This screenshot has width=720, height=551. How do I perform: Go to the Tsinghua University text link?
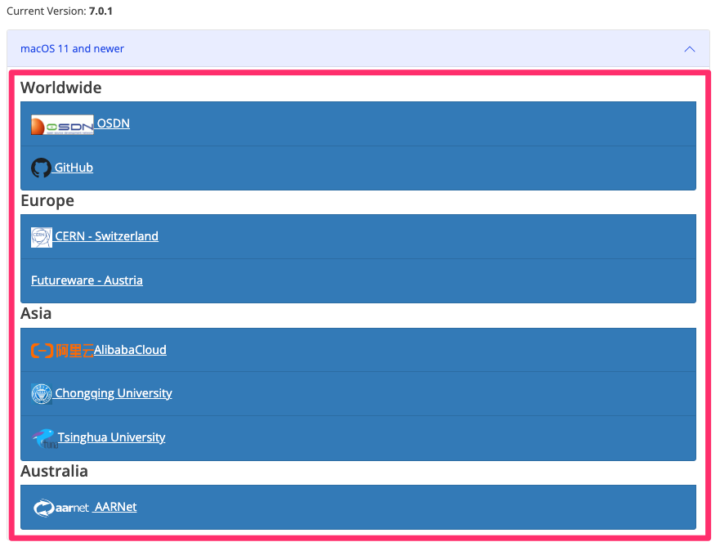[111, 438]
